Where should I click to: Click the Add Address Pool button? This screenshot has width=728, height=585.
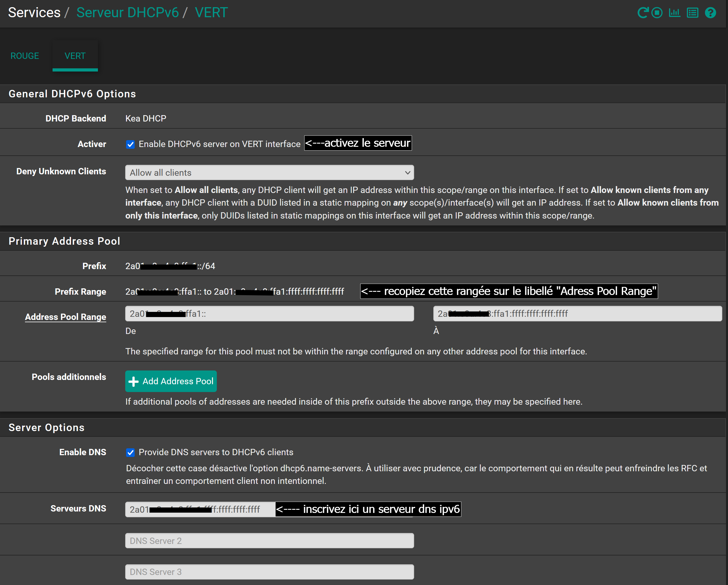click(171, 381)
